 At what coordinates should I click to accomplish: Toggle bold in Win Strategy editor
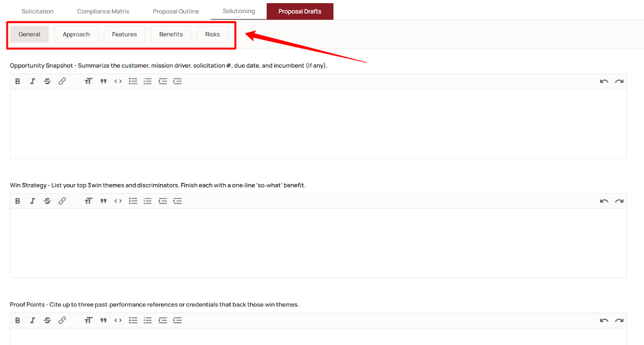pos(18,201)
